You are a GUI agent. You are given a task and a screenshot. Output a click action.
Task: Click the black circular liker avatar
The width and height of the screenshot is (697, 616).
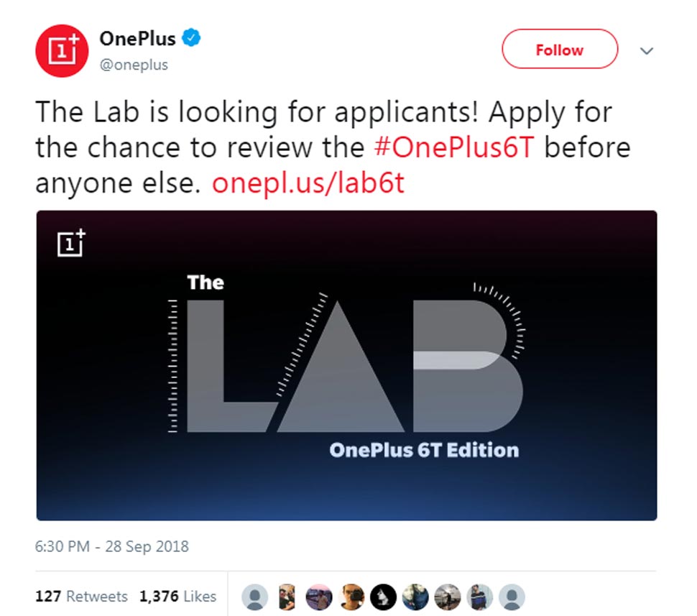(384, 597)
